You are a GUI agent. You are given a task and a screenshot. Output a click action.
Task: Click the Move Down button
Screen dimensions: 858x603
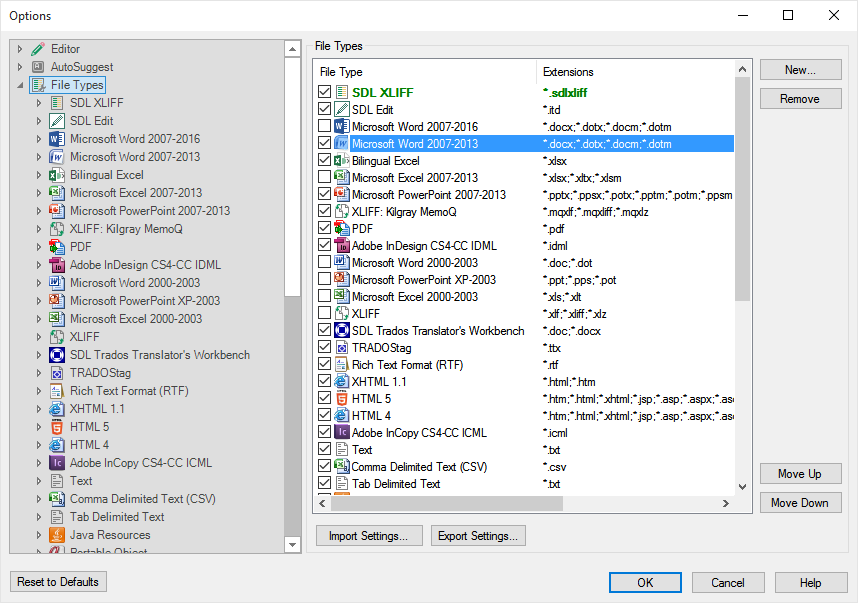[801, 502]
